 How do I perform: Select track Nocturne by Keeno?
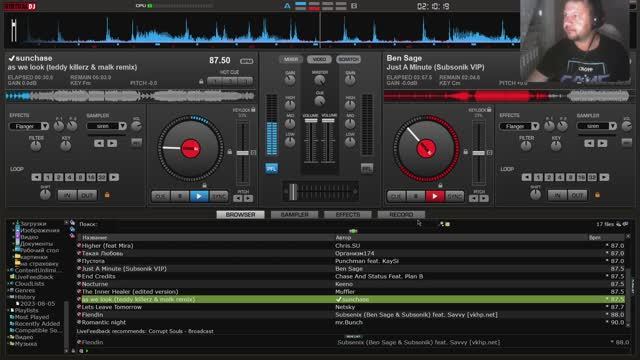coord(350,284)
